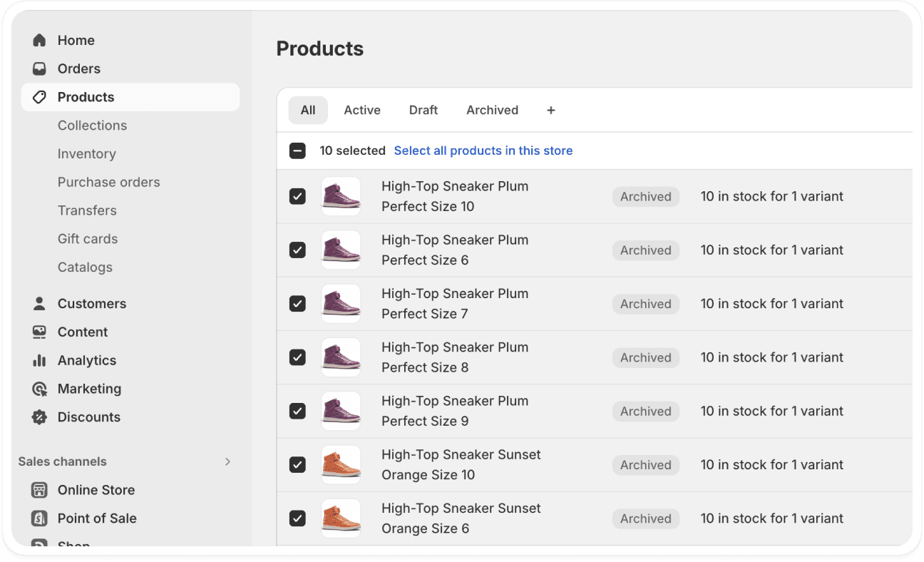Click the Home icon in the sidebar
The height and width of the screenshot is (562, 924).
pos(39,40)
